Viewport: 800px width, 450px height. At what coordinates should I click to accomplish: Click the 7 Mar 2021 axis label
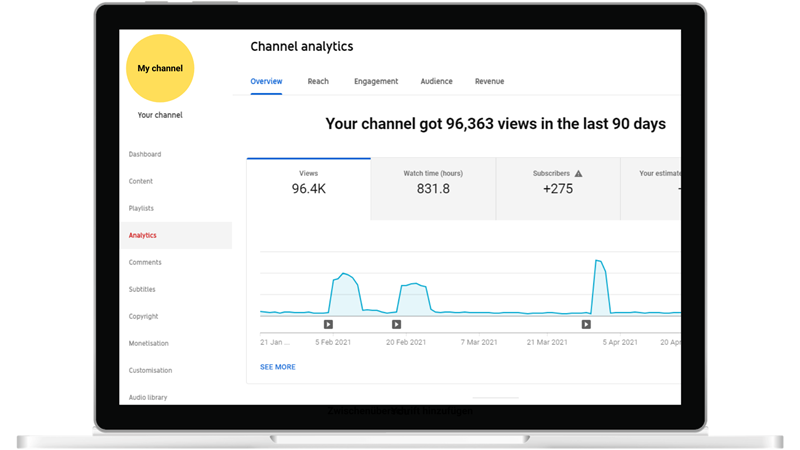click(x=479, y=342)
